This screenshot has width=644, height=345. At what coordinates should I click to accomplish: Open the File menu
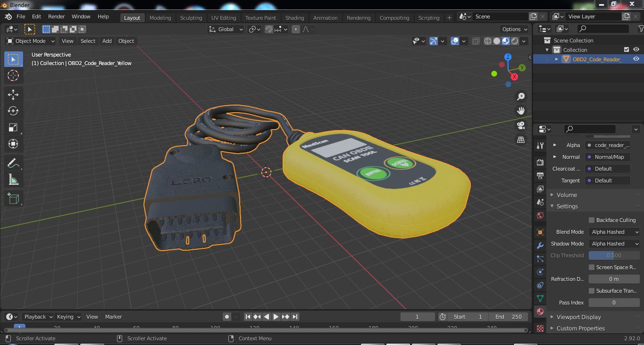[21, 16]
